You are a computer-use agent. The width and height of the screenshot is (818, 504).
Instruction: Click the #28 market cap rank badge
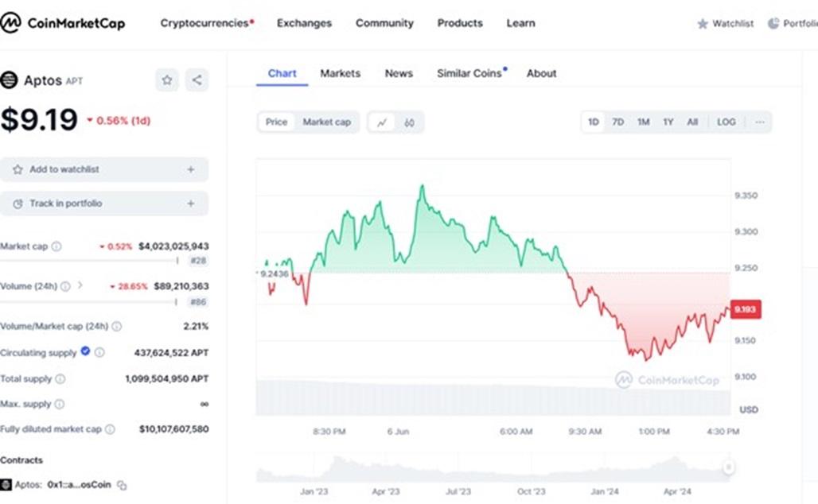coord(198,261)
